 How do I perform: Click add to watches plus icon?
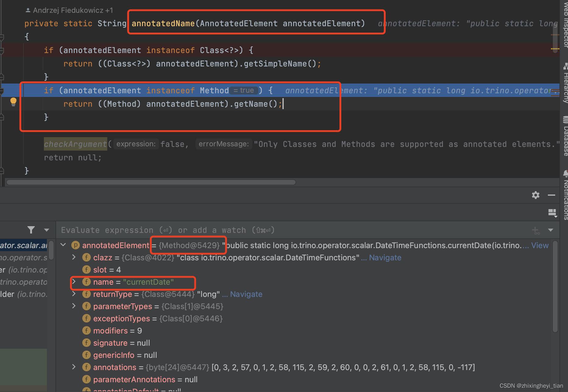[536, 230]
